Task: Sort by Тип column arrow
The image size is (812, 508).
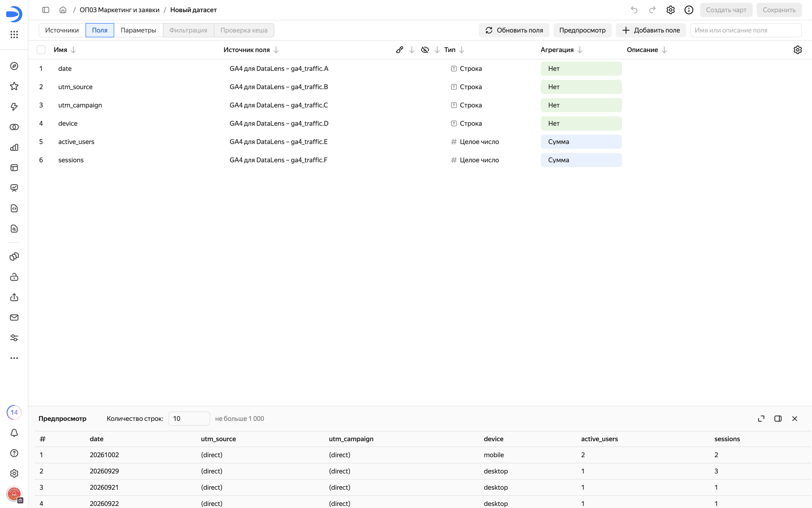Action: (x=462, y=50)
